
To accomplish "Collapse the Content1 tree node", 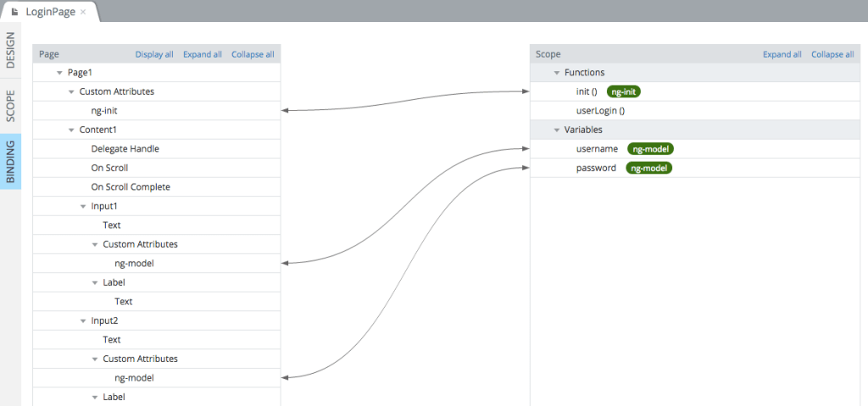I will tap(72, 131).
